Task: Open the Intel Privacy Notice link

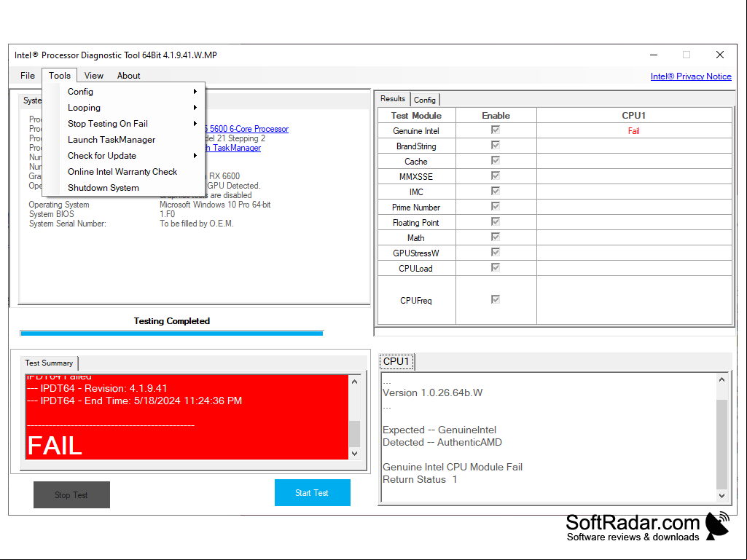Action: pyautogui.click(x=691, y=76)
